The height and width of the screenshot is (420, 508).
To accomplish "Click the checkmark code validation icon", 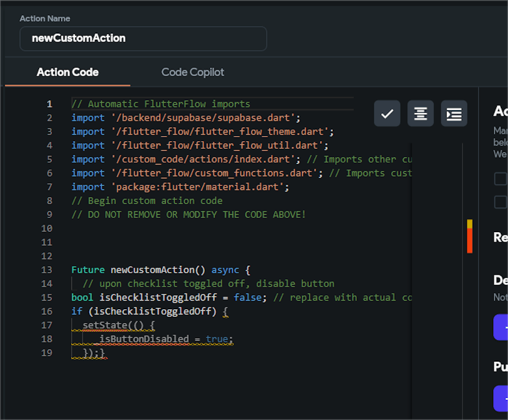I will tap(387, 113).
